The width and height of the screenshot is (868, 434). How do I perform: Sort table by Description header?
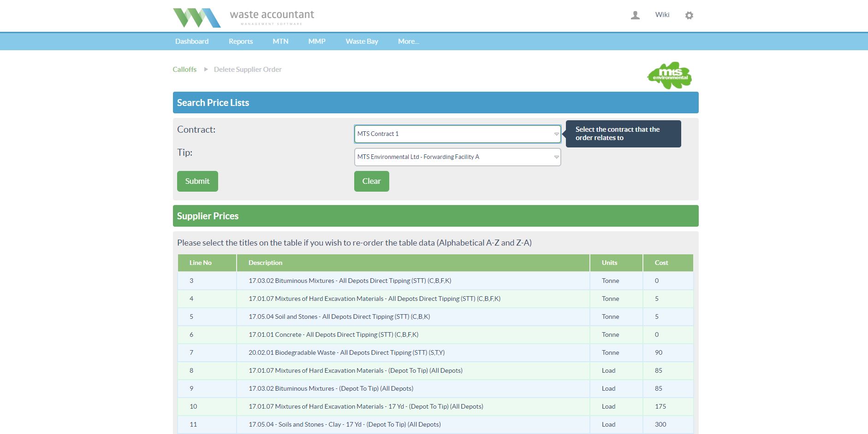265,263
